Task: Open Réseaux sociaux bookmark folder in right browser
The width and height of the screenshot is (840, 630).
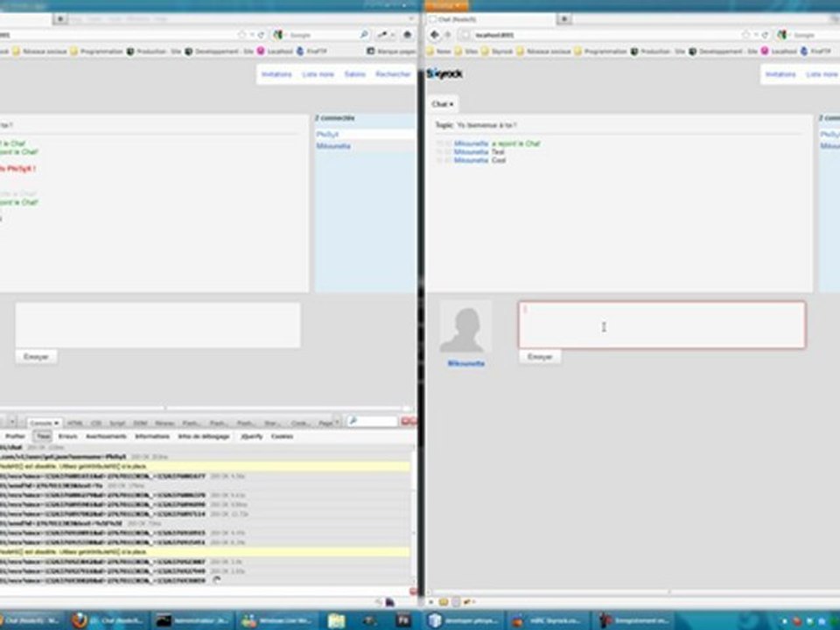Action: [x=543, y=52]
